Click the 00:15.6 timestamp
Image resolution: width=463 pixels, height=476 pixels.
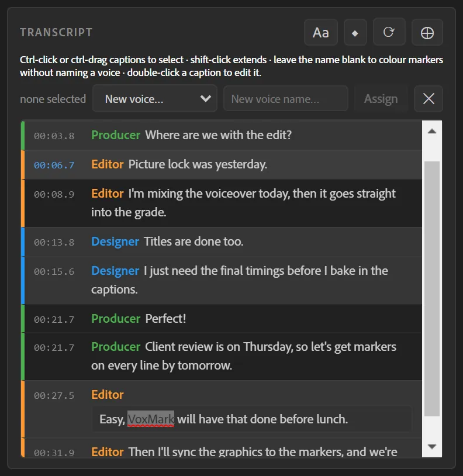tap(54, 271)
